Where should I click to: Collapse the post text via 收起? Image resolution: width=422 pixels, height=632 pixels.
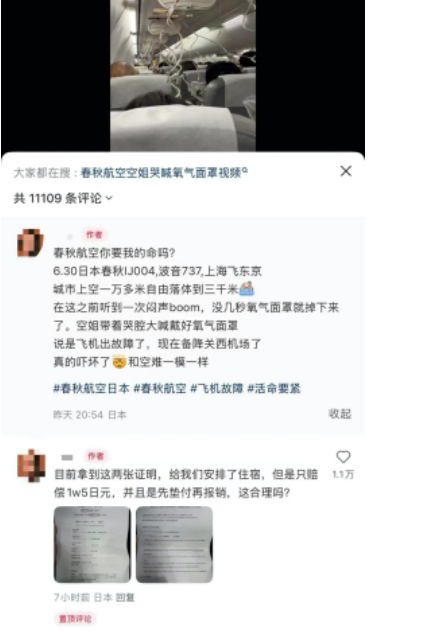(340, 414)
